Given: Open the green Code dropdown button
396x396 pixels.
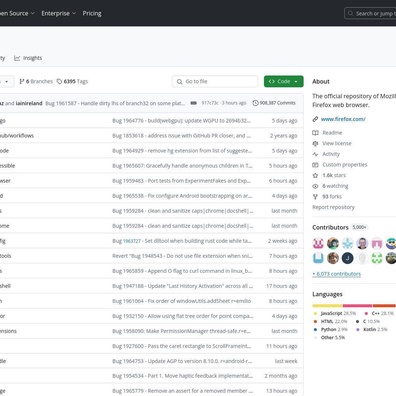Looking at the screenshot, I should (284, 81).
